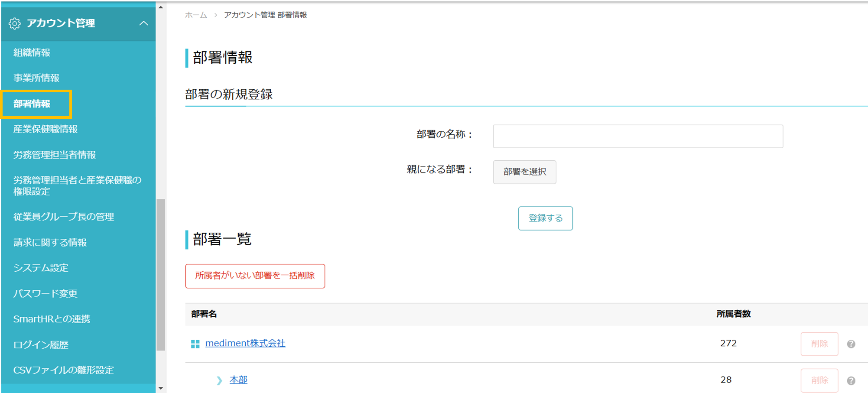The height and width of the screenshot is (393, 868).
Task: Click sidebar scrollbar up arrow
Action: (161, 7)
